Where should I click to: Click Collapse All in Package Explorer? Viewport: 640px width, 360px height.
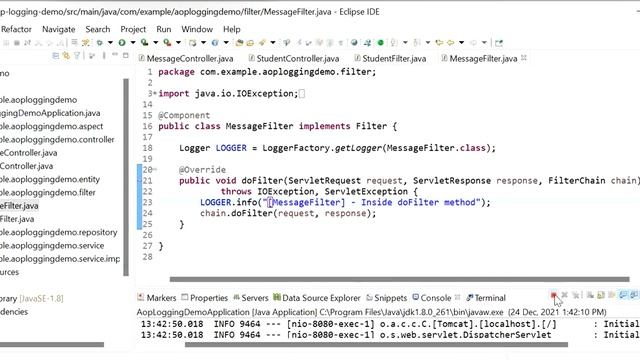(x=55, y=56)
